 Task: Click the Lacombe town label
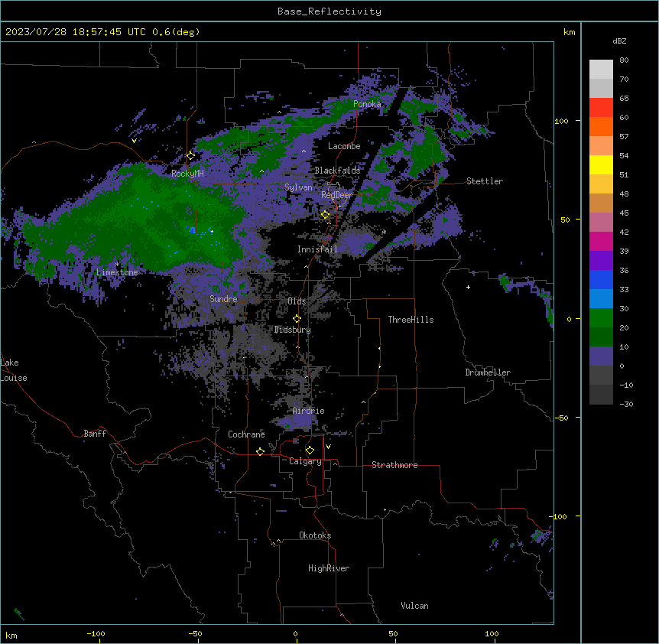click(x=344, y=146)
